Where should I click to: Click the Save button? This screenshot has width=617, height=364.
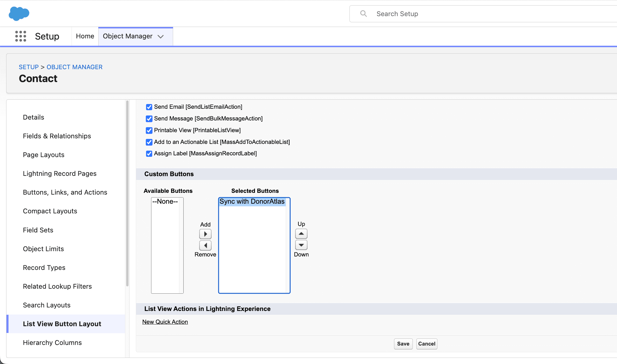click(x=403, y=344)
